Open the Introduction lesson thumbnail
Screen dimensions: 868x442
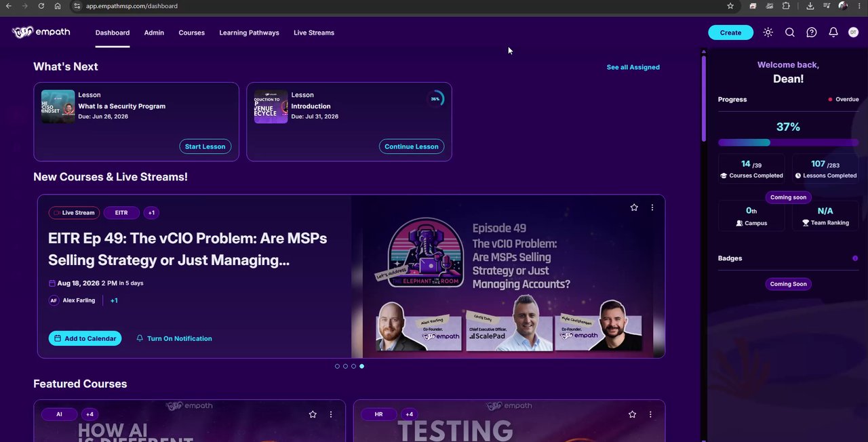click(271, 106)
